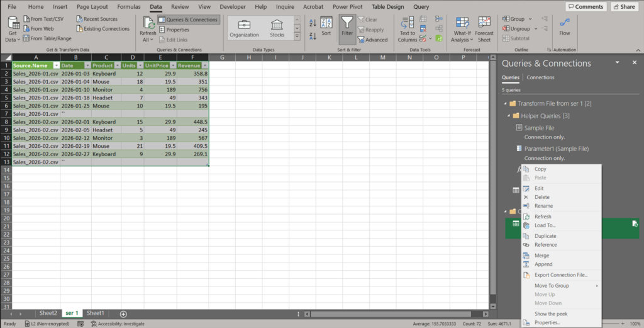Viewport: 644px width, 328px height.
Task: Collapse the Helper Queries group
Action: click(x=508, y=116)
